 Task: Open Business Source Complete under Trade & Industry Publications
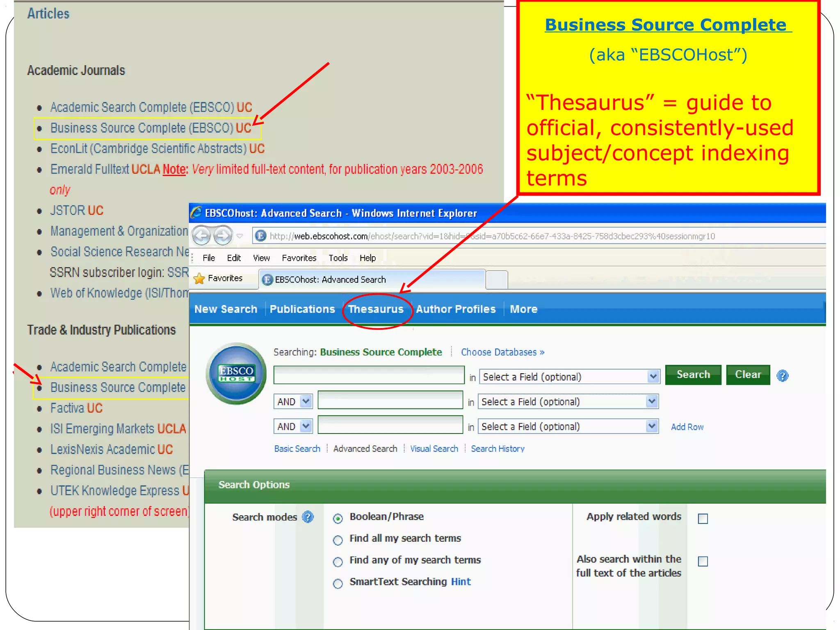coord(118,387)
